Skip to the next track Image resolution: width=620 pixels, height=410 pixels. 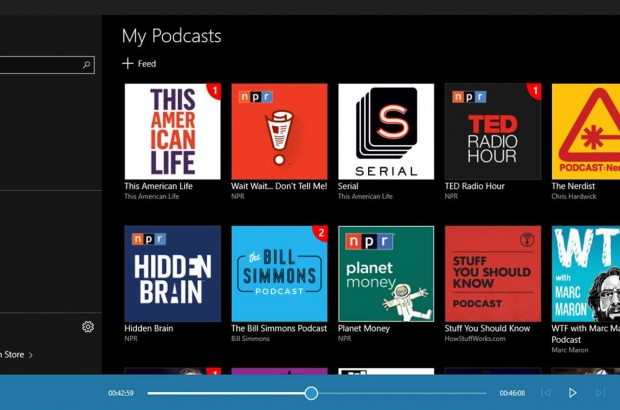click(x=600, y=393)
